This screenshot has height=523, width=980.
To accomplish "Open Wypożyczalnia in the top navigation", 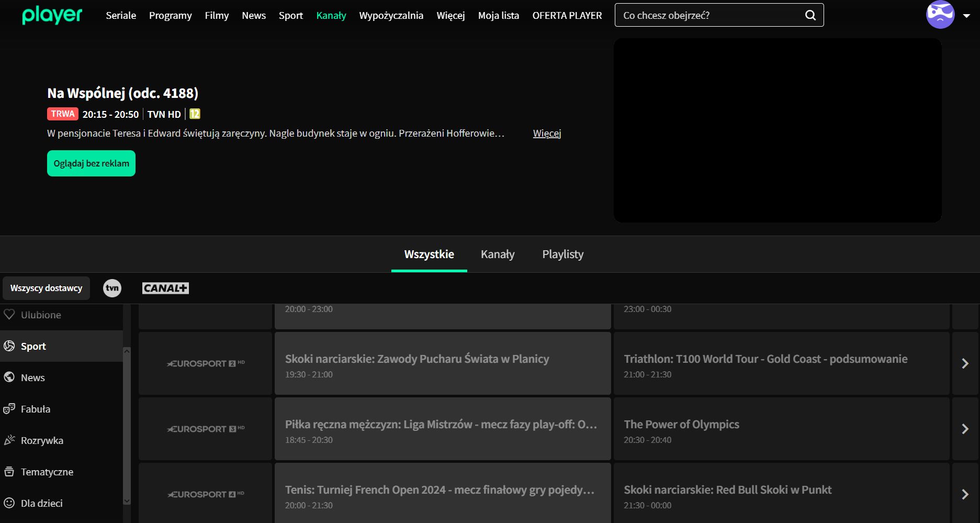I will point(391,16).
